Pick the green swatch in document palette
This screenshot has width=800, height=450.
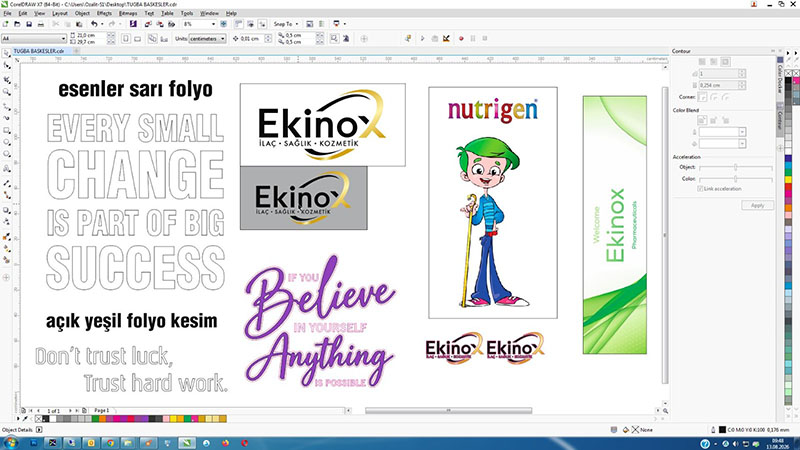[x=95, y=419]
